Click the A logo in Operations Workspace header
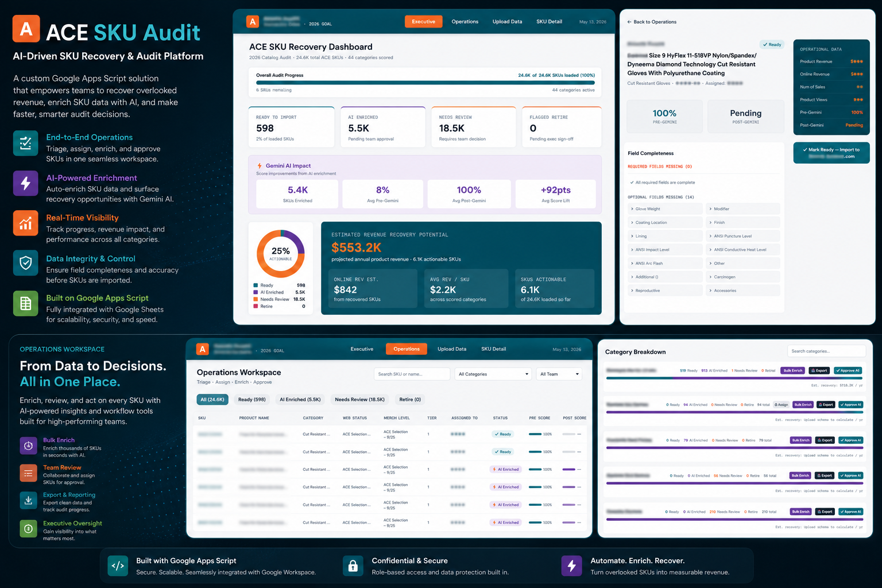The image size is (882, 588). click(x=202, y=349)
